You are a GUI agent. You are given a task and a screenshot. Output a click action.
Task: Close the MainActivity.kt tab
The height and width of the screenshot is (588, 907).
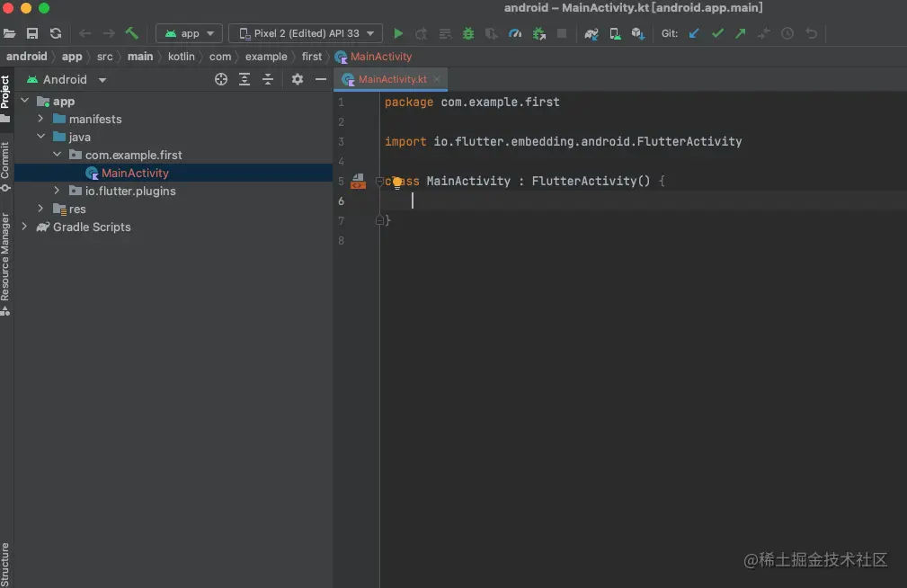coord(437,79)
